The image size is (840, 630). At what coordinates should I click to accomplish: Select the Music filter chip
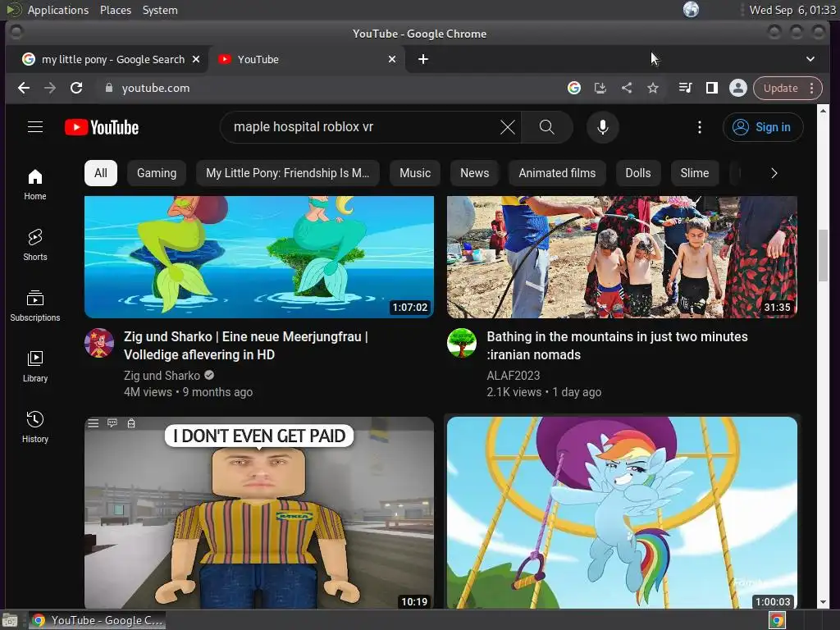point(415,173)
